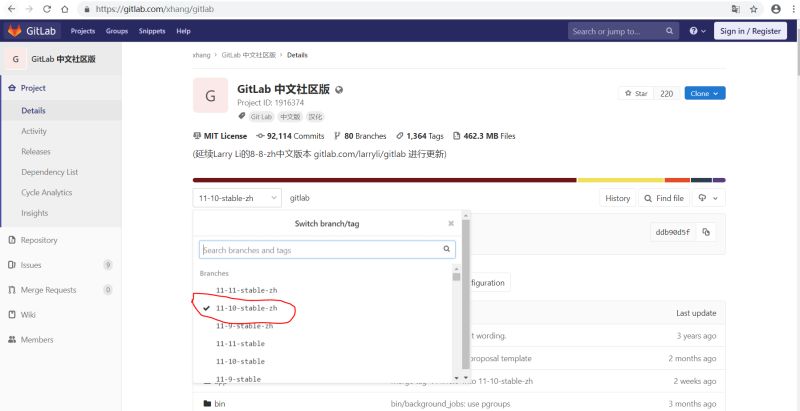Star the project with Star button
Screen dimensions: 800x411
[636, 93]
